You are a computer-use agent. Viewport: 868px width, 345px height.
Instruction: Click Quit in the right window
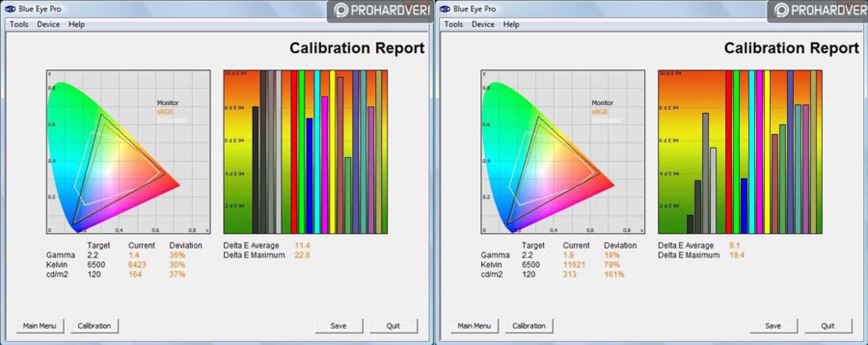tap(828, 326)
